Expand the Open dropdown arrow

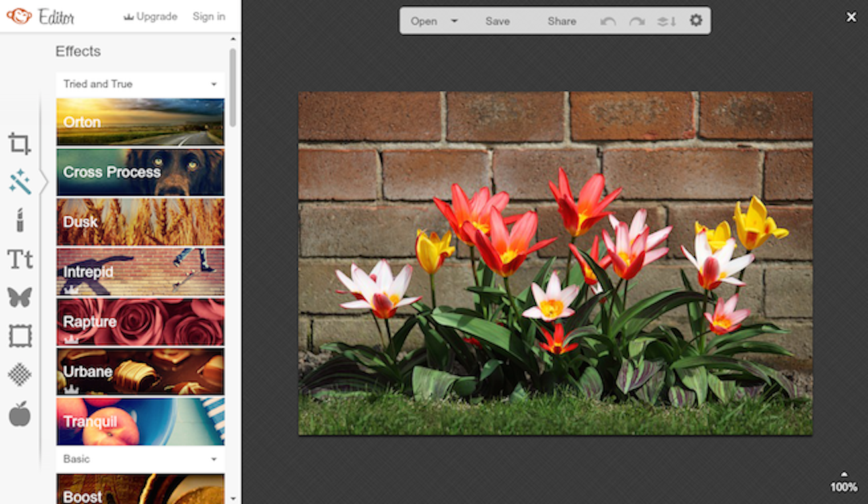click(454, 21)
